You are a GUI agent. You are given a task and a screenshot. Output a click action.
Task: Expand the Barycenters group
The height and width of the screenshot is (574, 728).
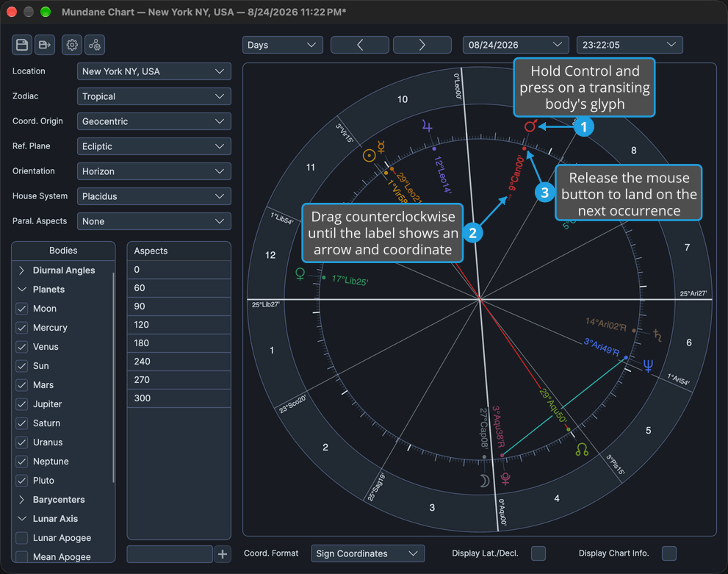click(x=21, y=500)
